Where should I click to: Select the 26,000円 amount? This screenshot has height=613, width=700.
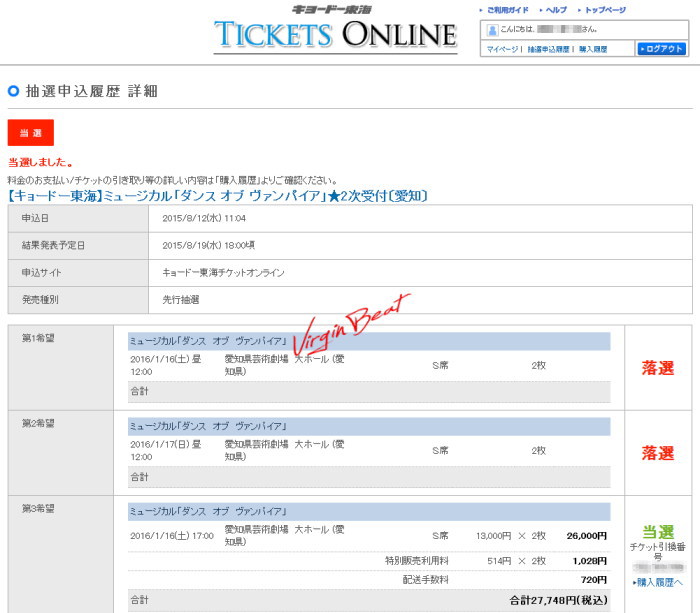click(x=587, y=536)
